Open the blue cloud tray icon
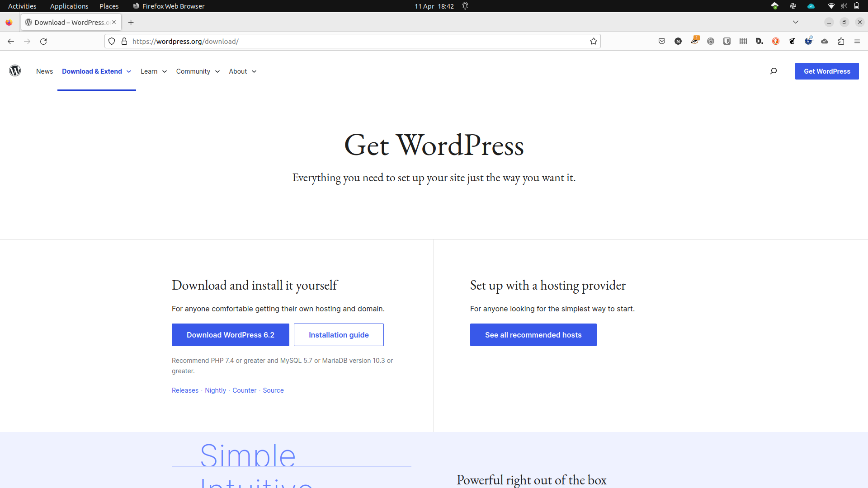Viewport: 868px width, 488px height. (x=811, y=6)
